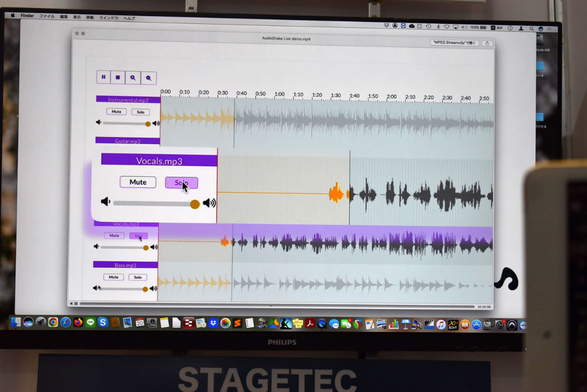Open the 移動 menu
Viewport: 587px width, 392px height.
coord(90,17)
